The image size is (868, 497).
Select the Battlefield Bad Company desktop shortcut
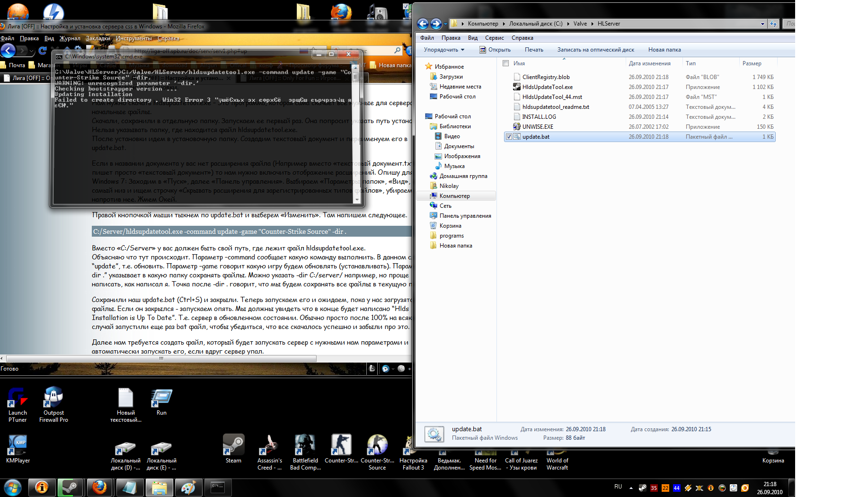pos(305,452)
